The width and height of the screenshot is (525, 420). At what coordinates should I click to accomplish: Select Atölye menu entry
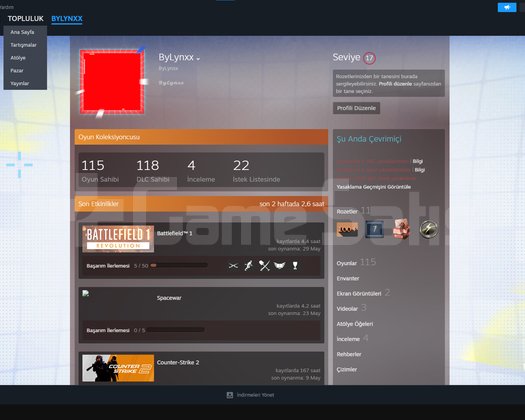(18, 58)
